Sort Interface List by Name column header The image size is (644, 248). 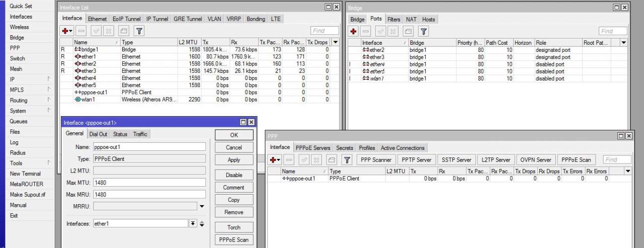coord(97,42)
